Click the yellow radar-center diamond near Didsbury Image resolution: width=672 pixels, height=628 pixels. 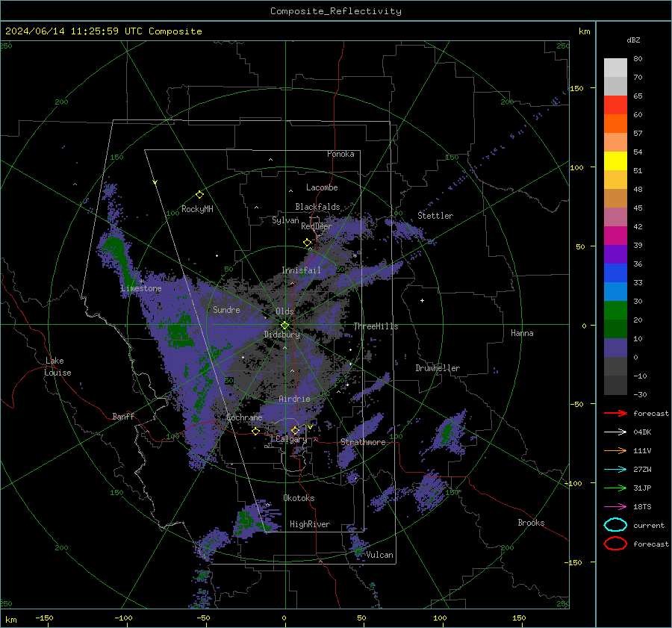coord(284,326)
